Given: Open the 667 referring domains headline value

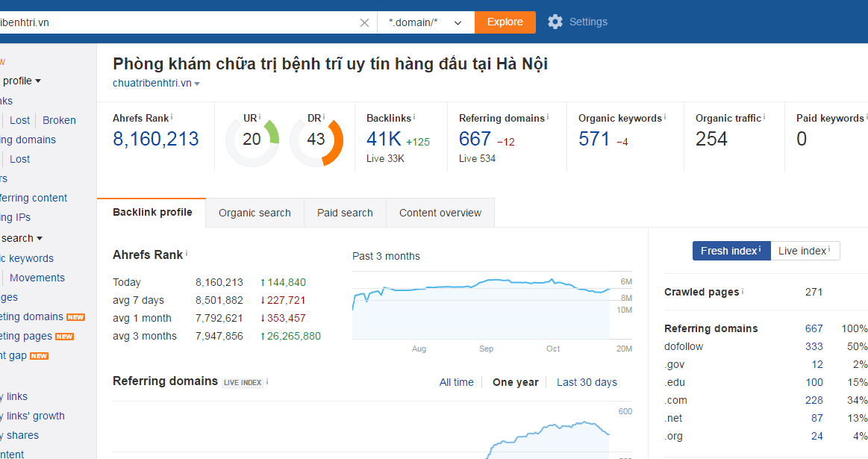Looking at the screenshot, I should point(475,138).
